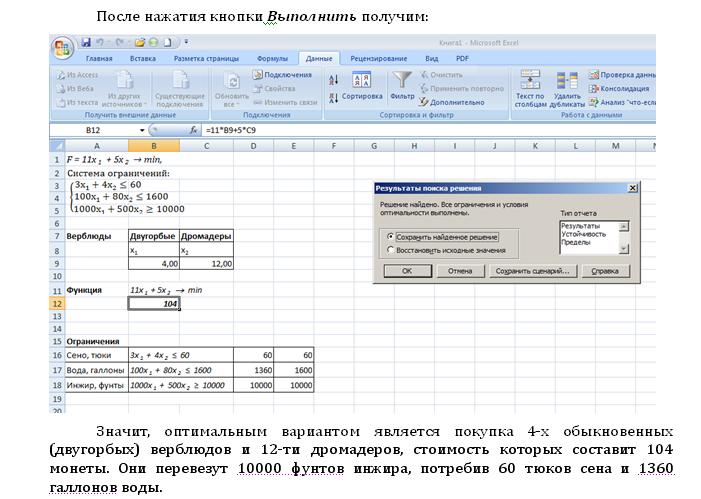This screenshot has width=701, height=499.
Task: Click the select-all corner of the sheet
Action: click(x=57, y=146)
